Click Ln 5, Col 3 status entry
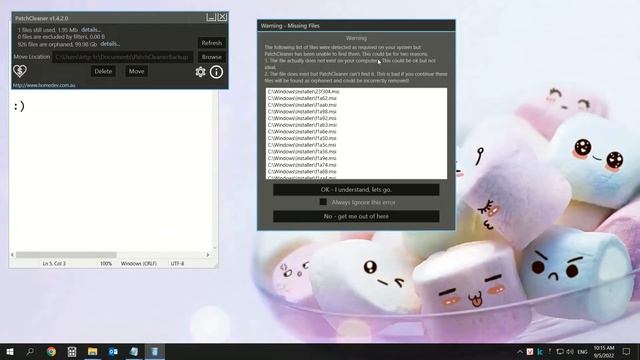Viewport: 640px width, 360px height. click(x=54, y=264)
